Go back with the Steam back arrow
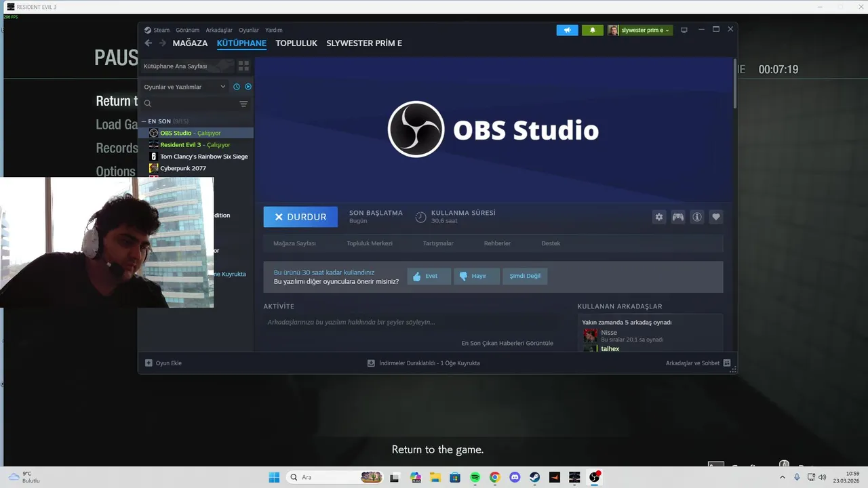Image resolution: width=868 pixels, height=488 pixels. point(149,43)
